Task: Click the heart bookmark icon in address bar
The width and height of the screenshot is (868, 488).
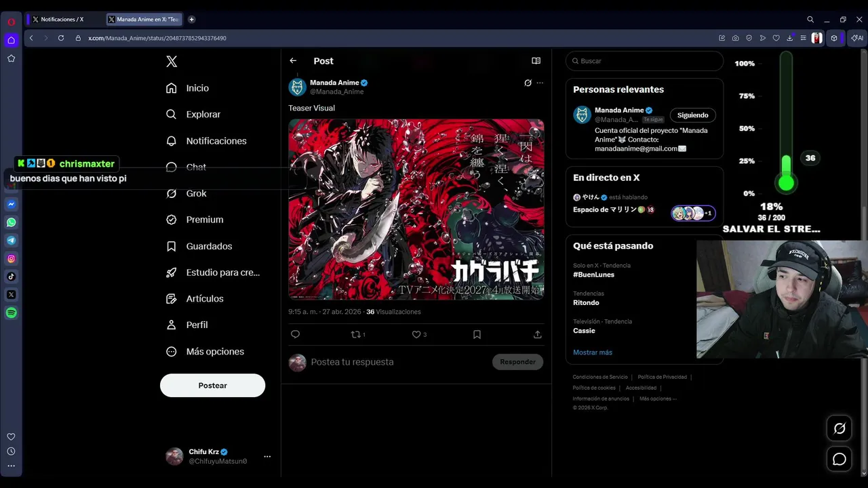Action: click(x=776, y=38)
